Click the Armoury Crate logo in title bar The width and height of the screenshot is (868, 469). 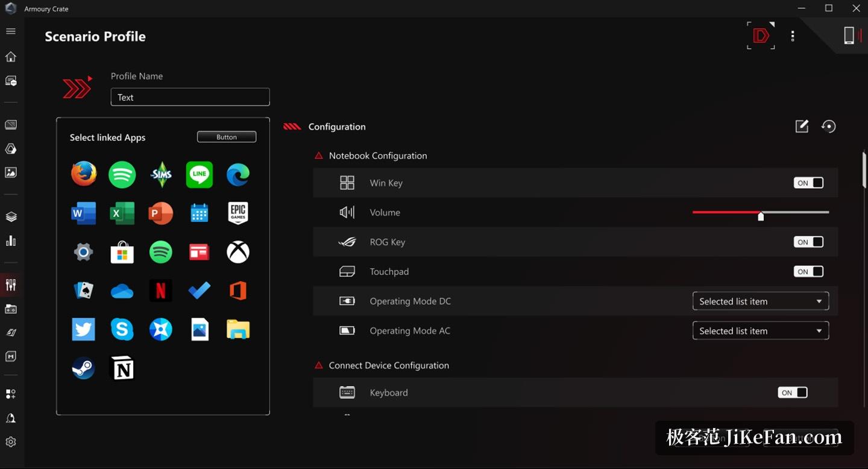point(10,8)
